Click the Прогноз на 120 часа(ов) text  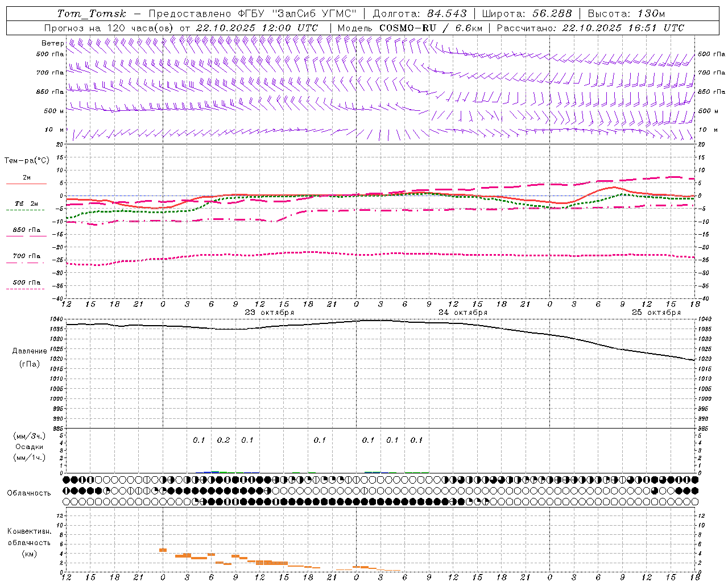[109, 28]
